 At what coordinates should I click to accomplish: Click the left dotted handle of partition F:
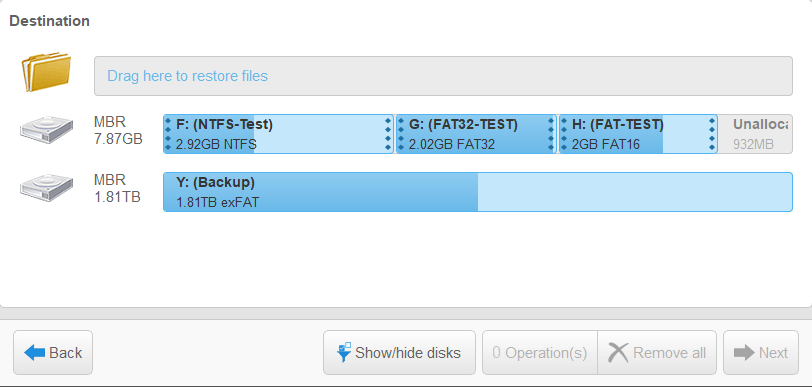click(x=167, y=134)
